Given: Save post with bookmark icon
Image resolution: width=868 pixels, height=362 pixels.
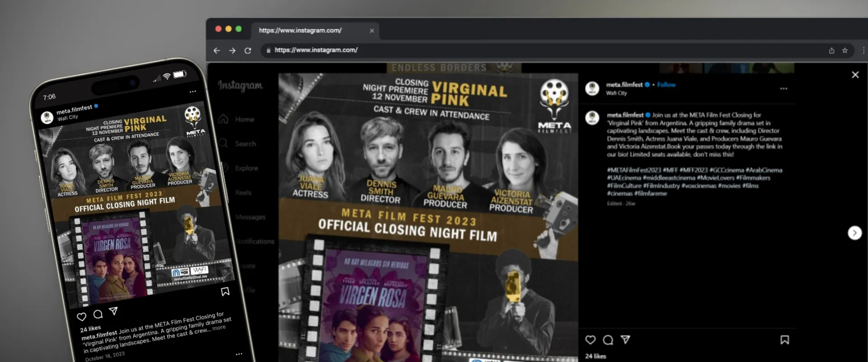Looking at the screenshot, I should pyautogui.click(x=784, y=340).
